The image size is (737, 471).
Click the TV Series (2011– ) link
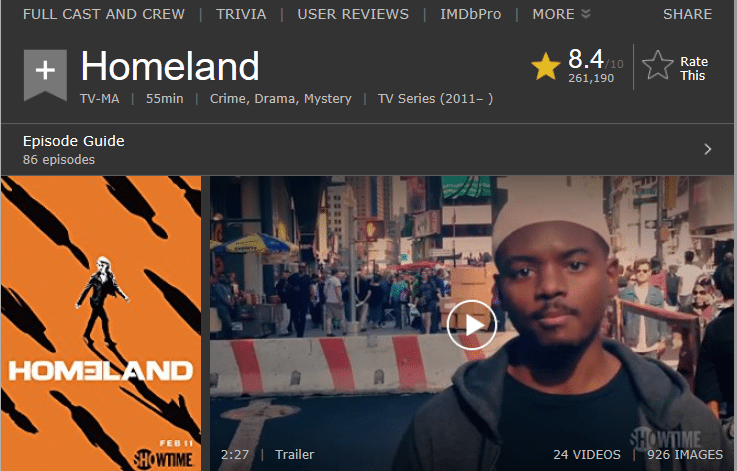(435, 99)
